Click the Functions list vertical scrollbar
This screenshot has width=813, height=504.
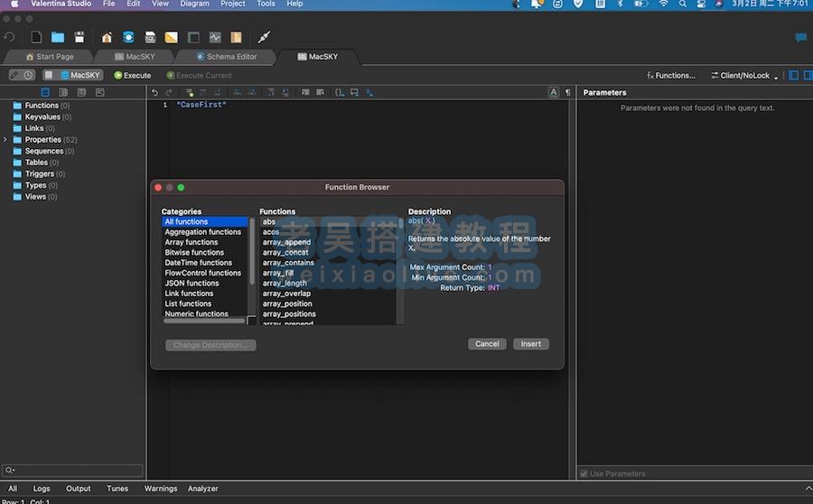[x=400, y=223]
